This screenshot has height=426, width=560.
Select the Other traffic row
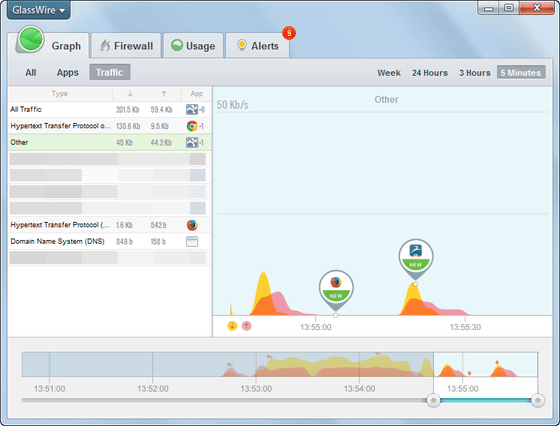110,142
